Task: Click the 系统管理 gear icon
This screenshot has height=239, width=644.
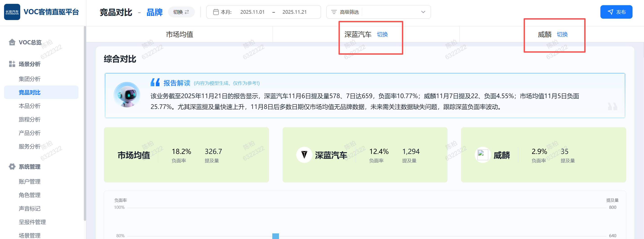Action: pyautogui.click(x=12, y=167)
